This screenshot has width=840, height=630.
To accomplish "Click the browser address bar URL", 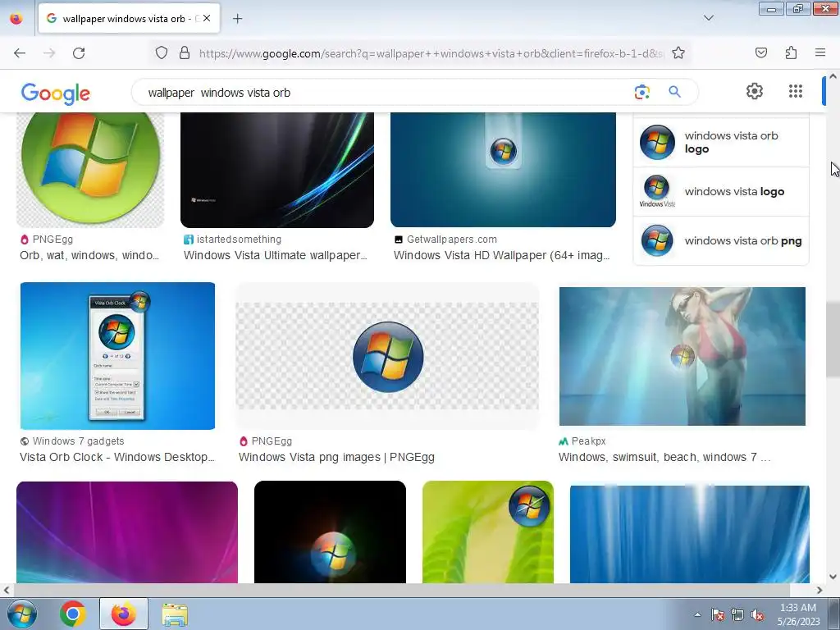I will (x=431, y=53).
